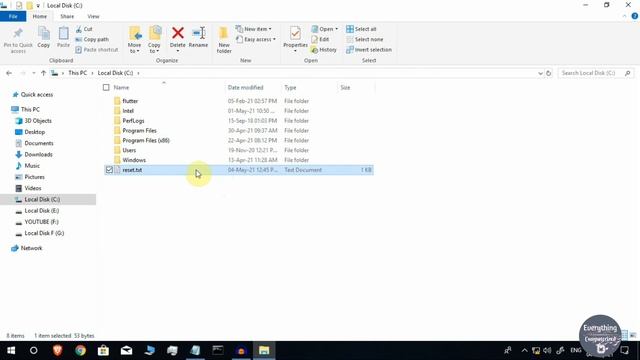Open Properties icon in ribbon
Image resolution: width=640 pixels, height=360 pixels.
pyautogui.click(x=295, y=33)
